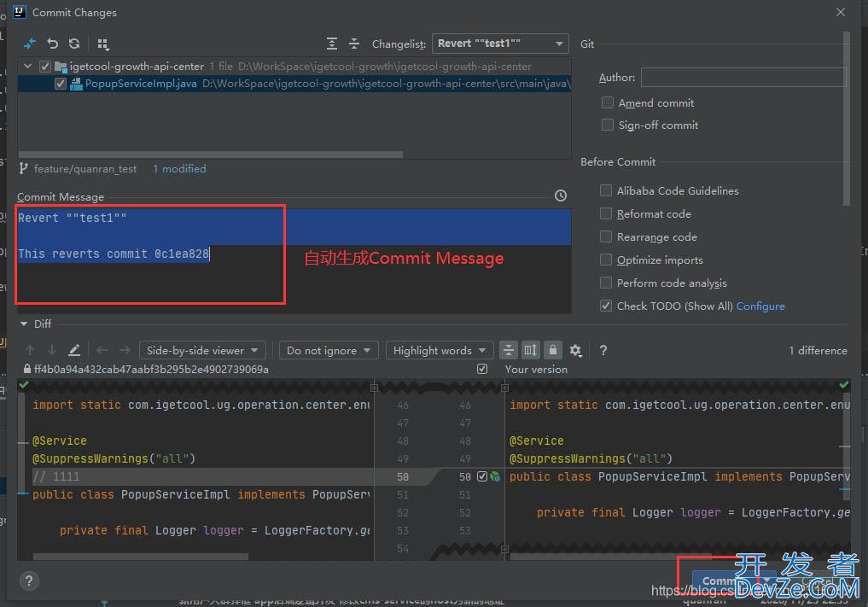
Task: Open diff settings gear icon
Action: pyautogui.click(x=576, y=350)
